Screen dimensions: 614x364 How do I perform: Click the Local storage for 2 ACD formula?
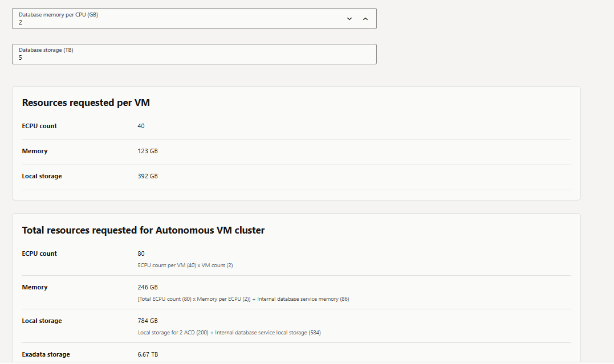coord(228,332)
